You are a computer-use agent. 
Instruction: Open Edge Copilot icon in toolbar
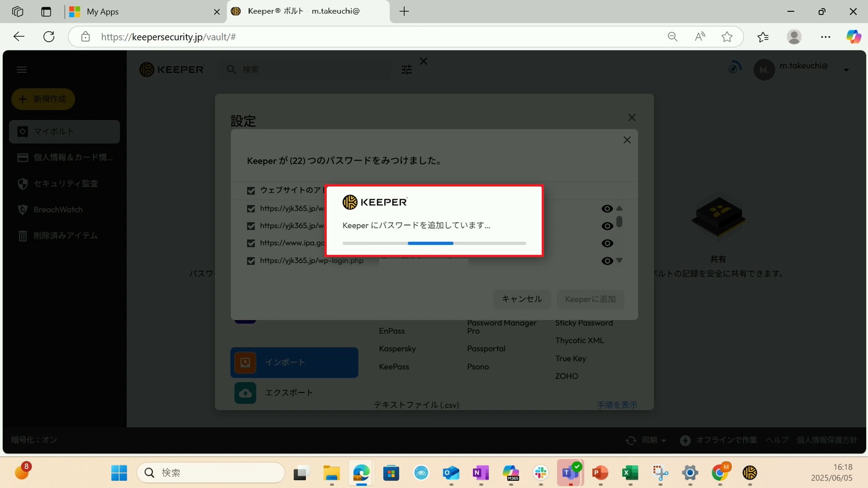click(x=853, y=37)
